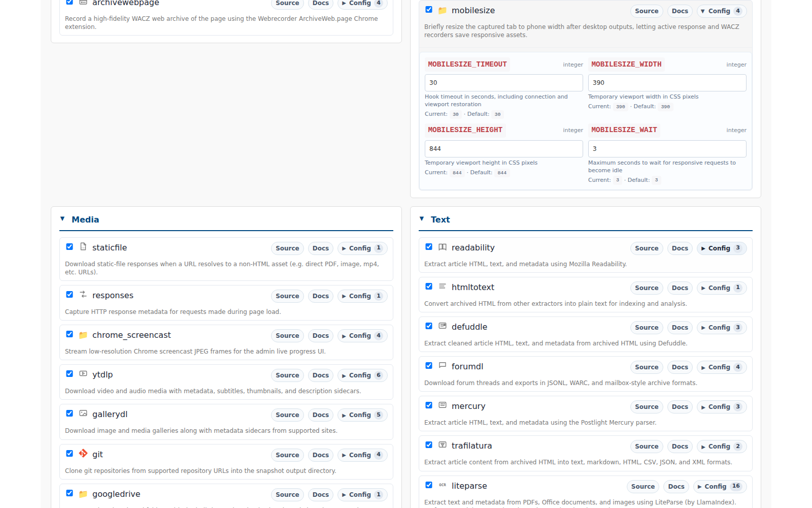Click the forumdl speech bubble icon
Viewport: 812px width, 508px height.
click(443, 366)
